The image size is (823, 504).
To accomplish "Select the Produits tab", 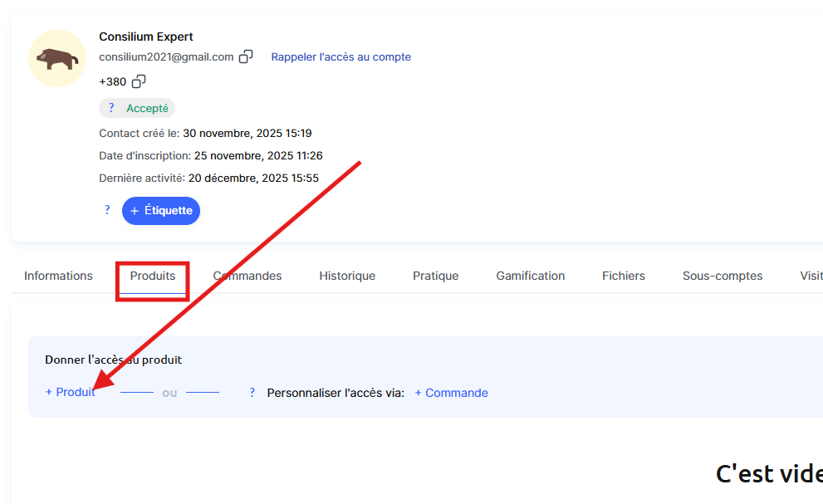I will 153,276.
